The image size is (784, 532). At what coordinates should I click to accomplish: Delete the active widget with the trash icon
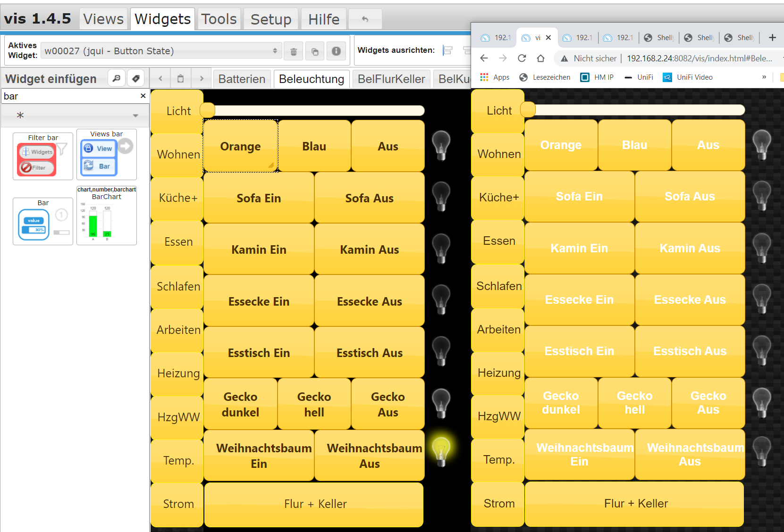click(x=294, y=51)
